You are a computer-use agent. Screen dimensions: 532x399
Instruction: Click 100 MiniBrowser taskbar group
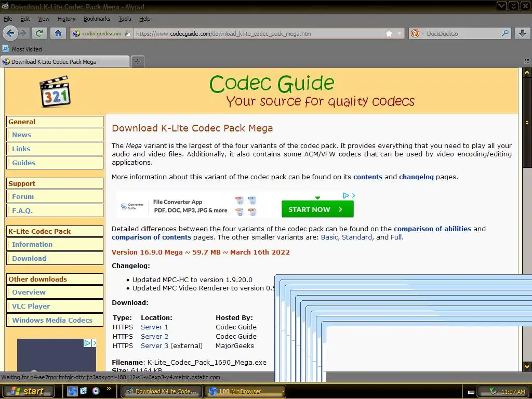244,391
